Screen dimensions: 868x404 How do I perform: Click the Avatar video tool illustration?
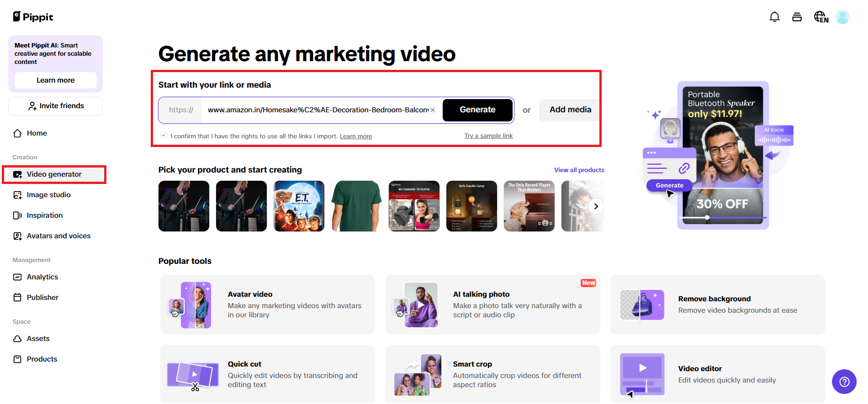[x=190, y=305]
